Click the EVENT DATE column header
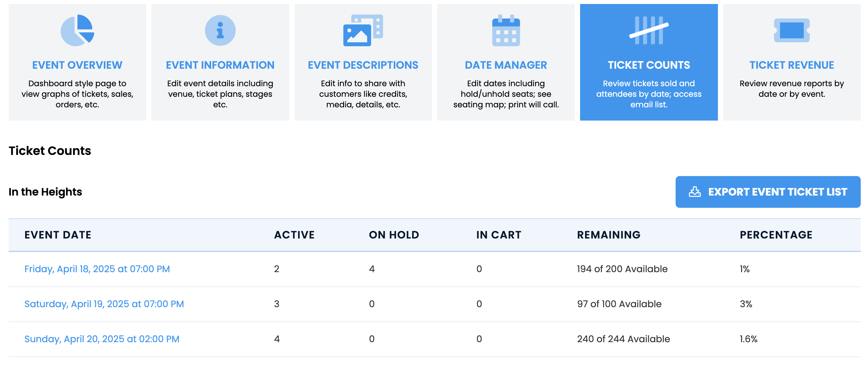The height and width of the screenshot is (366, 868). (x=58, y=235)
